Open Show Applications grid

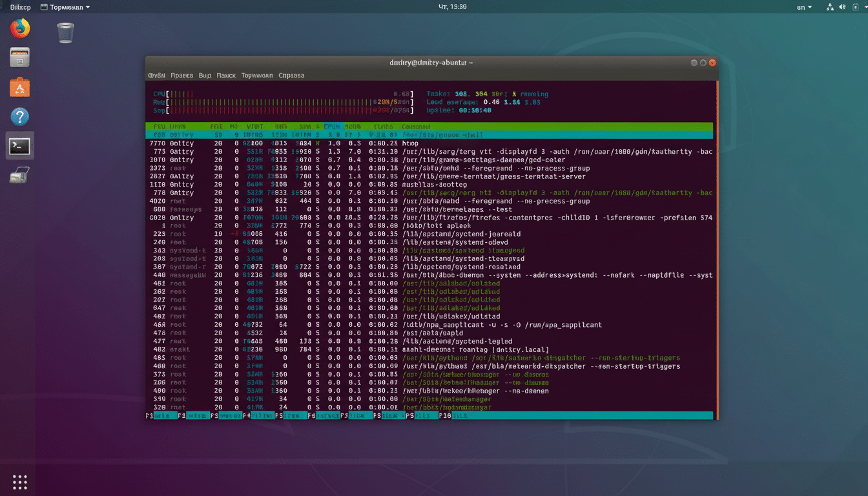click(x=19, y=481)
